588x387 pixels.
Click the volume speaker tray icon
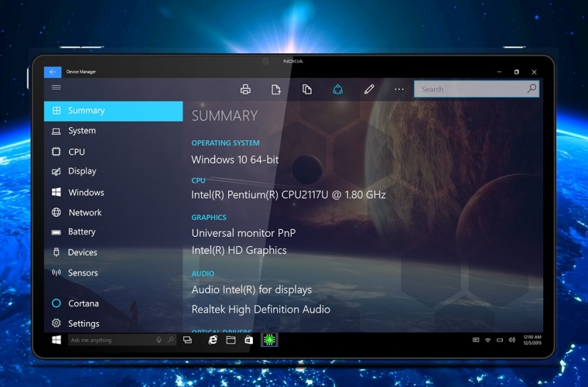point(512,340)
